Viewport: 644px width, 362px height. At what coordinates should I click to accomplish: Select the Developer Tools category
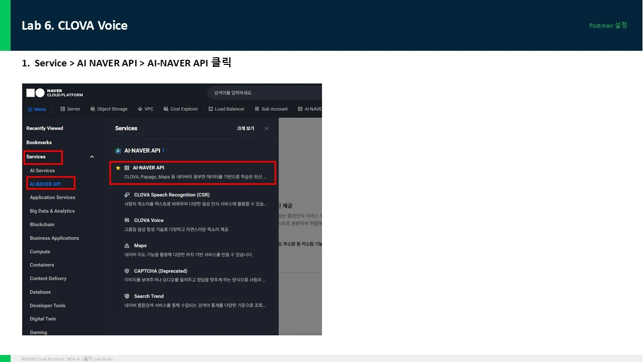tap(48, 306)
